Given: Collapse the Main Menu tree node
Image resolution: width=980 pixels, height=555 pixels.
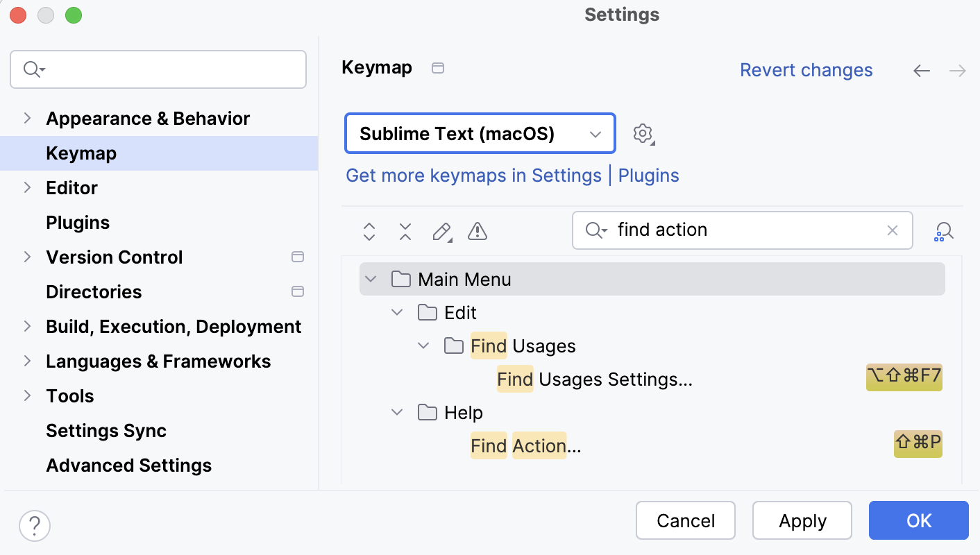Looking at the screenshot, I should pos(370,278).
